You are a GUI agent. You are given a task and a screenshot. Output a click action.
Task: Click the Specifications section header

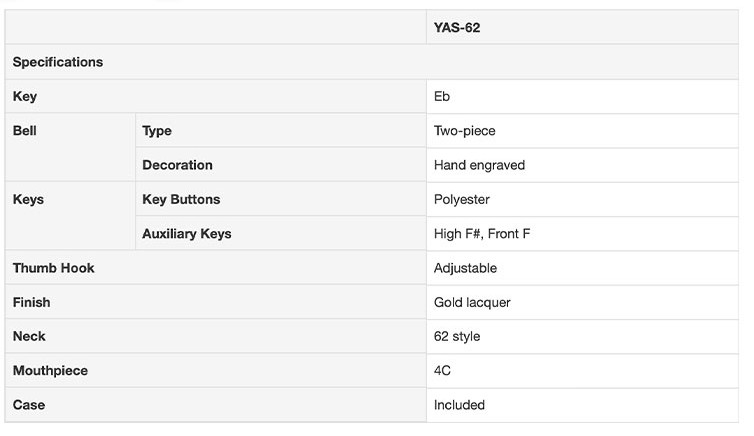point(58,62)
